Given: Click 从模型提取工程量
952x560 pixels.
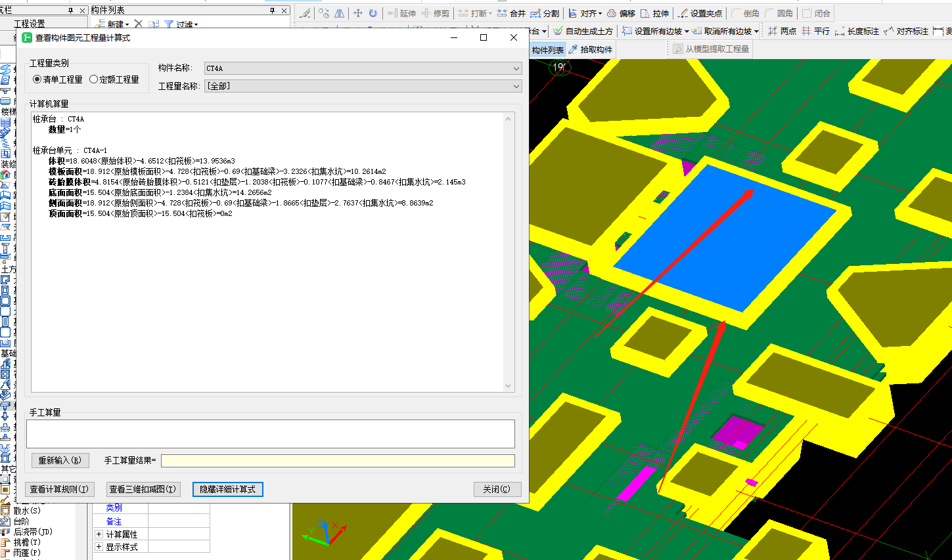Looking at the screenshot, I should 711,49.
